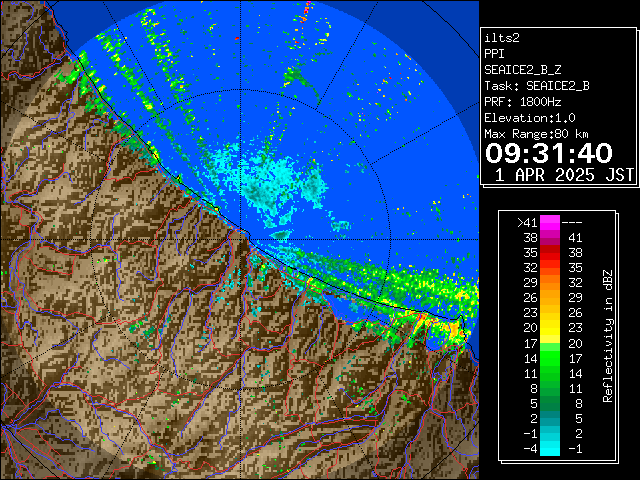Click the legend value 38 on left column
Screen dimensions: 640x480
click(531, 238)
